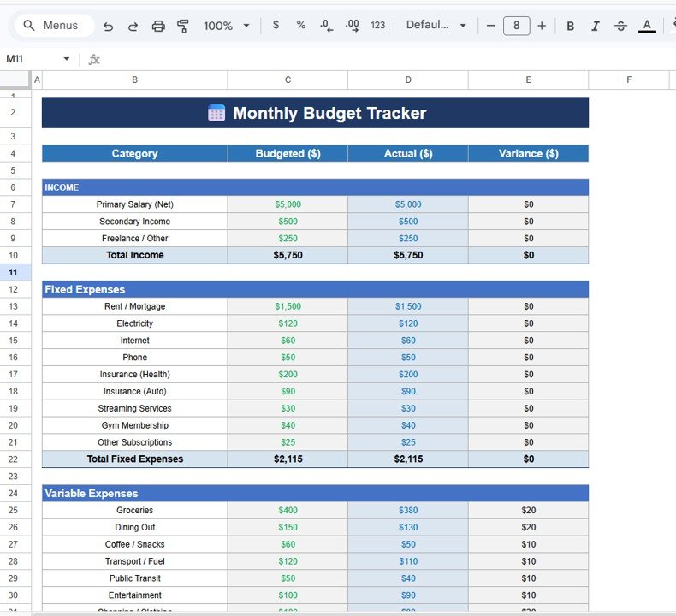Select the Streaming Services cell
The width and height of the screenshot is (676, 616).
(135, 408)
